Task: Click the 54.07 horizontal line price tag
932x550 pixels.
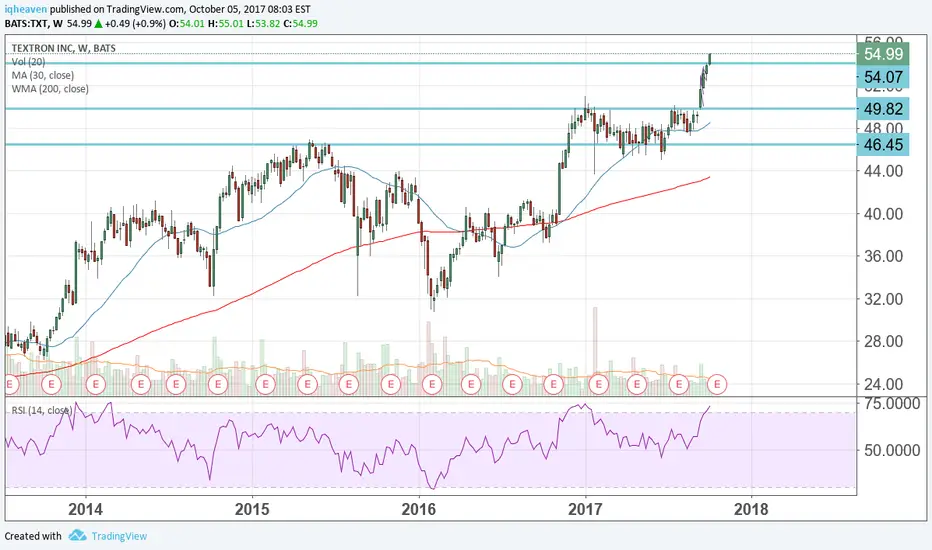Action: tap(883, 77)
